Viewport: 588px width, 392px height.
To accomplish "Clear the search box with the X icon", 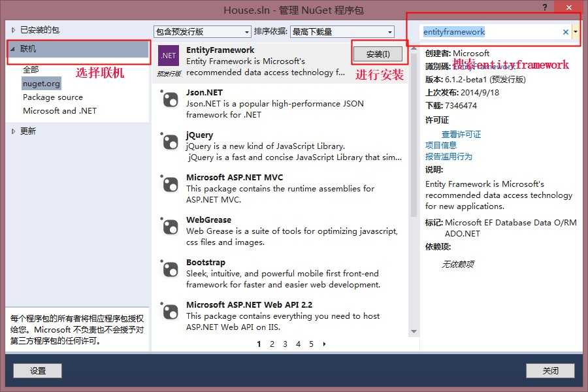I will (566, 32).
